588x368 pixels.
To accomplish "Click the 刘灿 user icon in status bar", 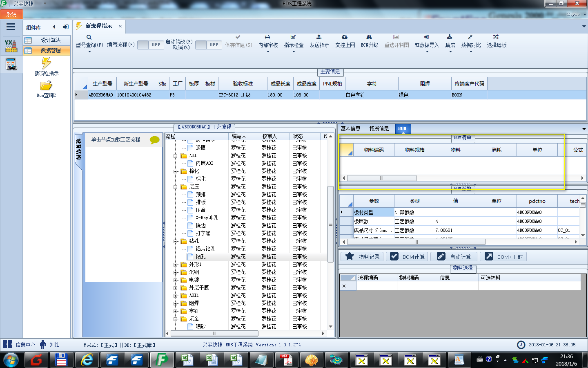I will point(43,344).
